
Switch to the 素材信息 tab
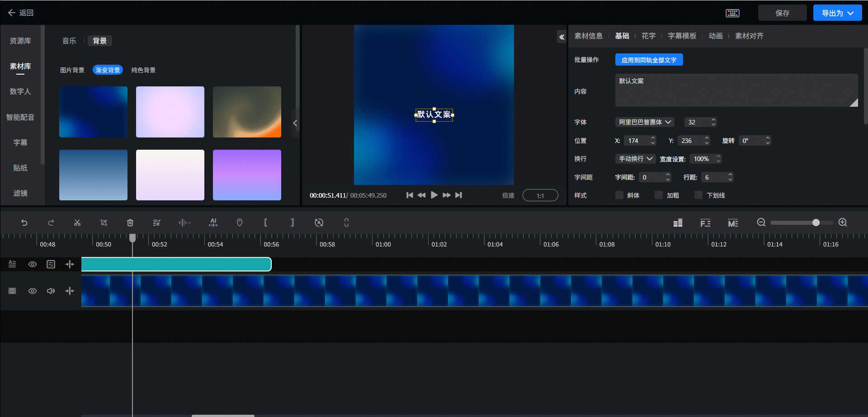588,36
